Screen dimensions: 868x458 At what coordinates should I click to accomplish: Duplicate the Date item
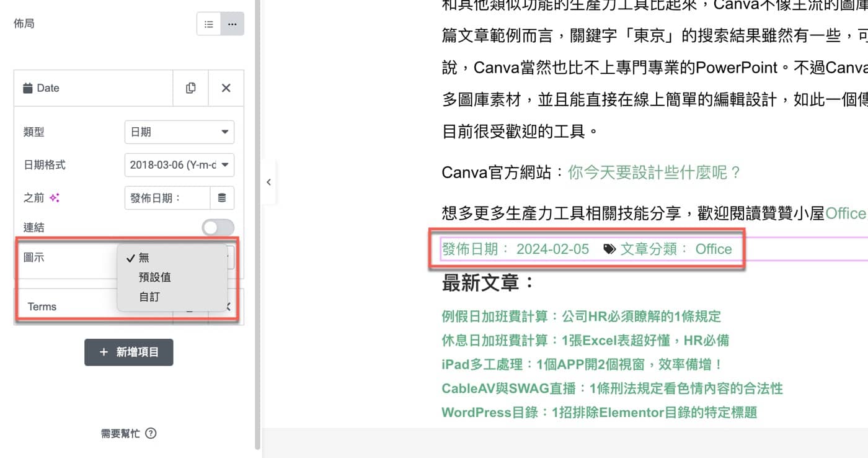pyautogui.click(x=191, y=88)
